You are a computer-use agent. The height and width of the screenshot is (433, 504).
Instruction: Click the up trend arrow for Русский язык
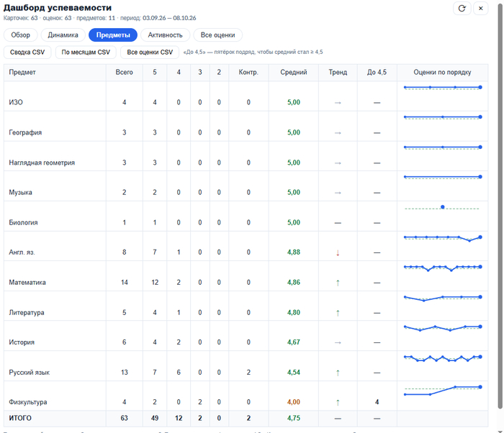pyautogui.click(x=338, y=373)
